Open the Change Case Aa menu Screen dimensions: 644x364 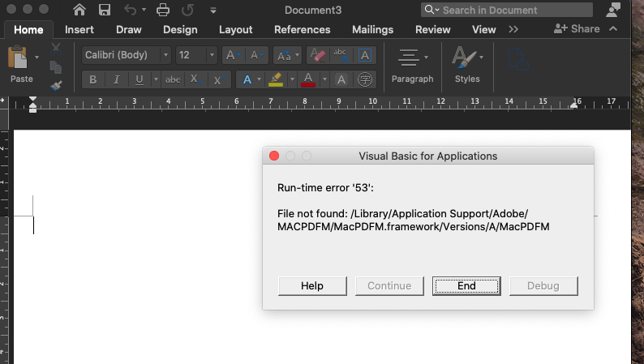(287, 55)
